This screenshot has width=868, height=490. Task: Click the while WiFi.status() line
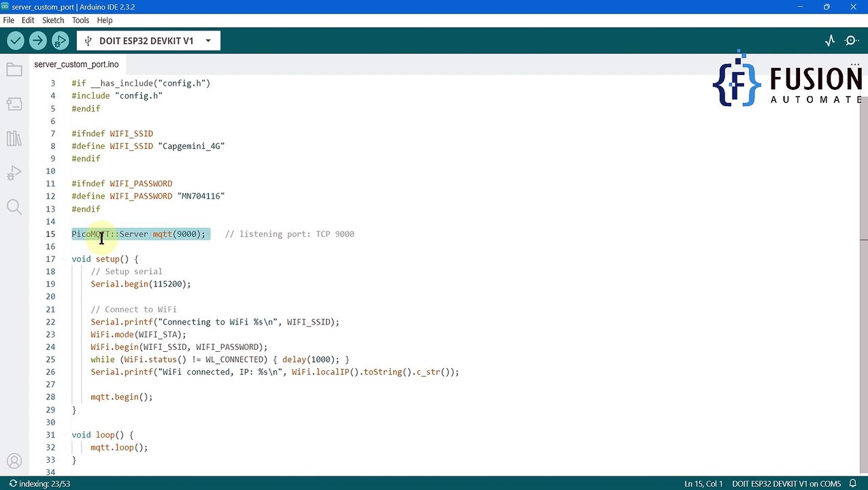click(220, 359)
